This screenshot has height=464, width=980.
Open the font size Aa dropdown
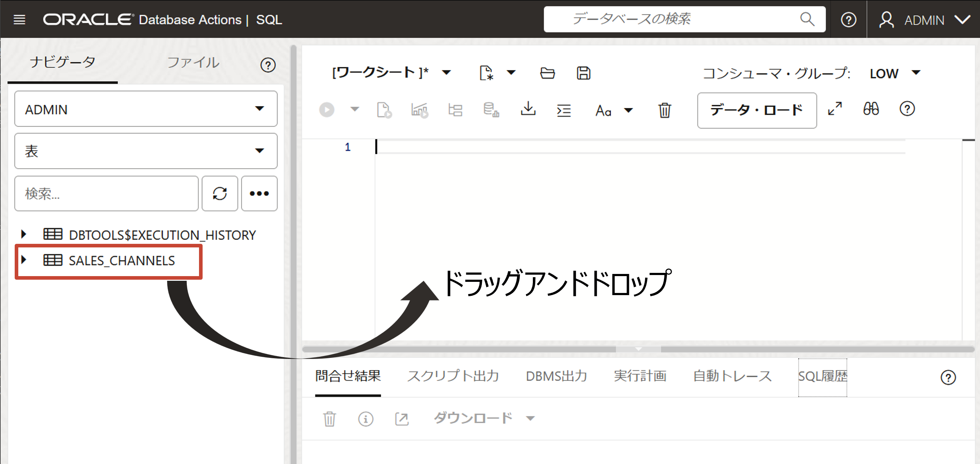[613, 111]
